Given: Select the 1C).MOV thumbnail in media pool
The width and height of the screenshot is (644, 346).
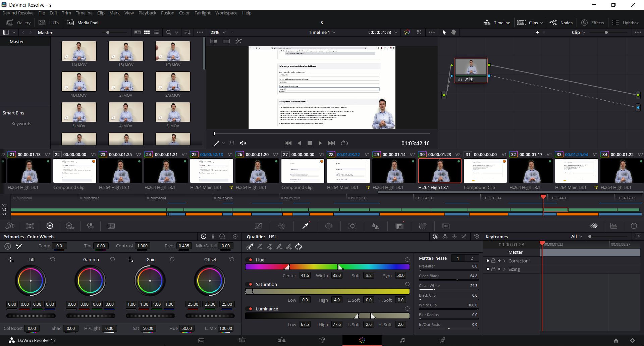Looking at the screenshot, I should tap(173, 51).
